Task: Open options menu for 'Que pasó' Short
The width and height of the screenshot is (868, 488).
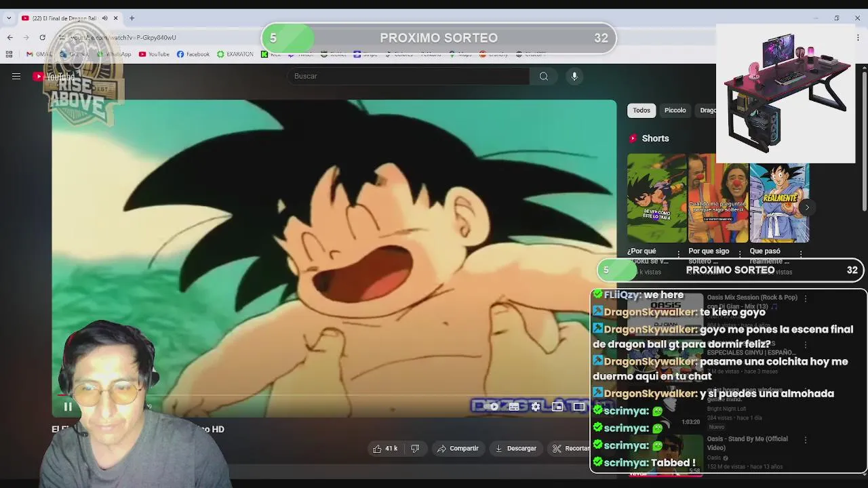Action: pyautogui.click(x=801, y=253)
